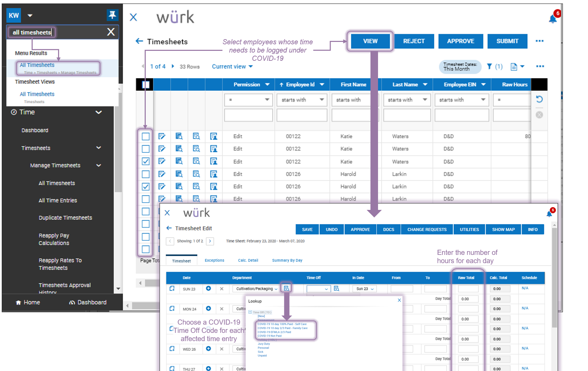
Task: Collapse the Time Off (TO) tree node in Lookup
Action: [x=250, y=312]
